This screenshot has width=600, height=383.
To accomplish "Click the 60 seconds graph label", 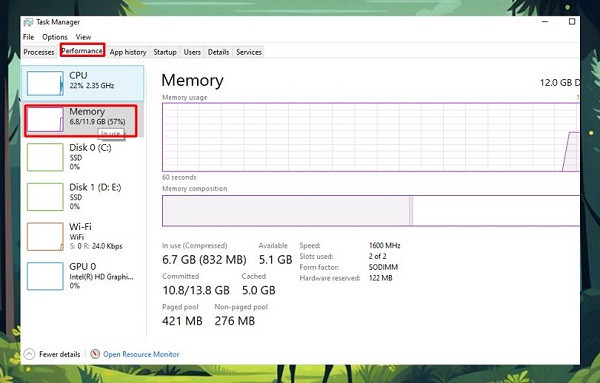I will 179,177.
